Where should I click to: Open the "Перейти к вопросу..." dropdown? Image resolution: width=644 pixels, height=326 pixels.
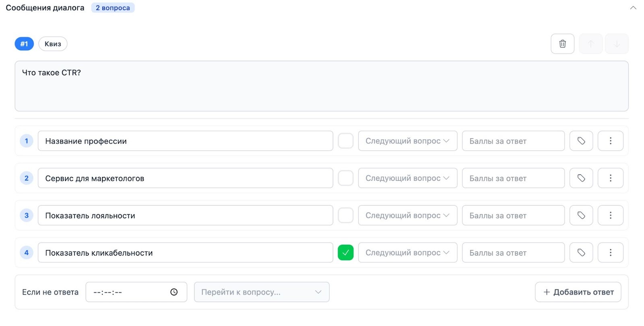[x=262, y=292]
